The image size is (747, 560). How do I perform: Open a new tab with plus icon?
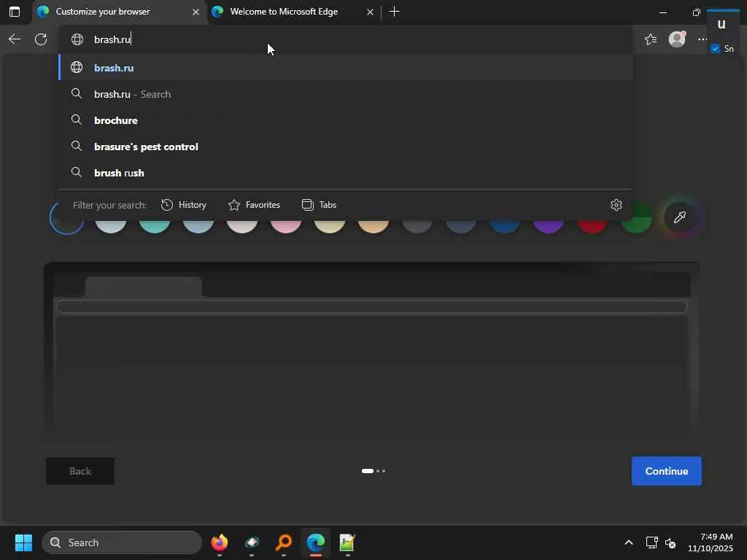coord(394,12)
